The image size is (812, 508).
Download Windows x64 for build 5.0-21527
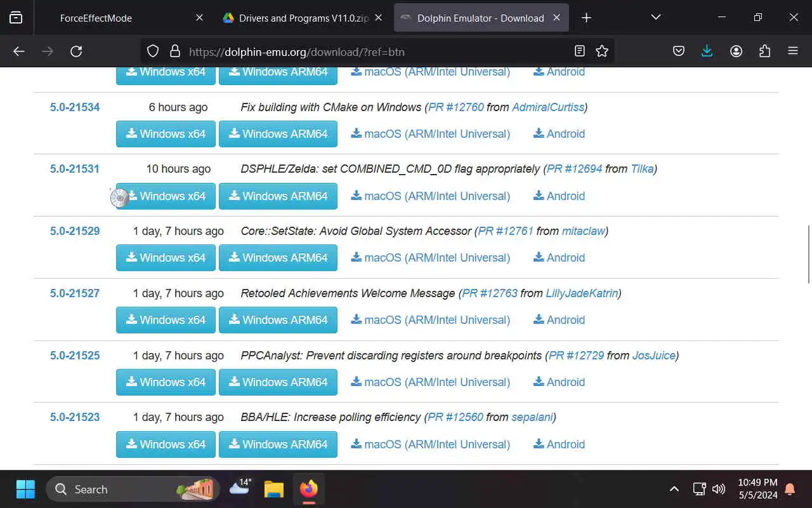[166, 320]
